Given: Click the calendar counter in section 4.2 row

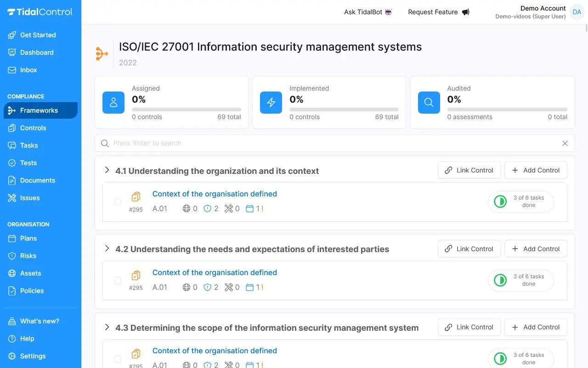Looking at the screenshot, I should pos(254,287).
